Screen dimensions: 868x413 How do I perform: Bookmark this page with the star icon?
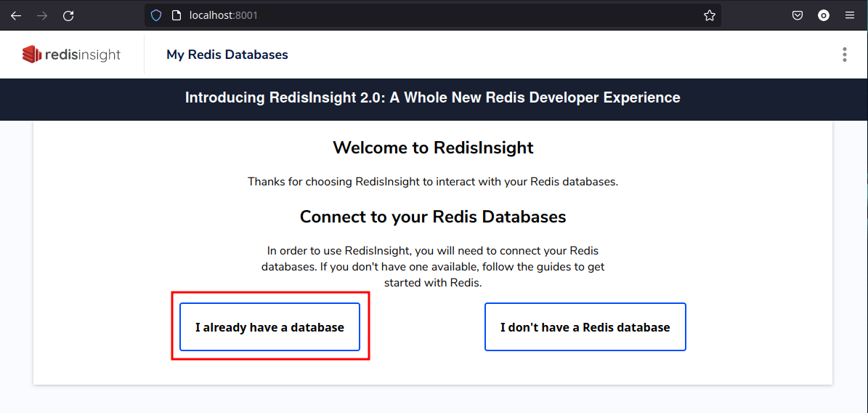(x=709, y=15)
